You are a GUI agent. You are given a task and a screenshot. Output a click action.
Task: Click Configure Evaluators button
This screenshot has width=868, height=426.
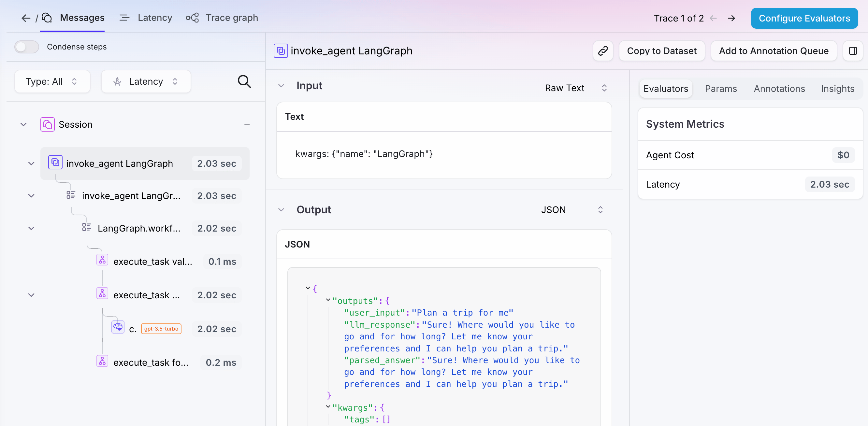click(804, 18)
